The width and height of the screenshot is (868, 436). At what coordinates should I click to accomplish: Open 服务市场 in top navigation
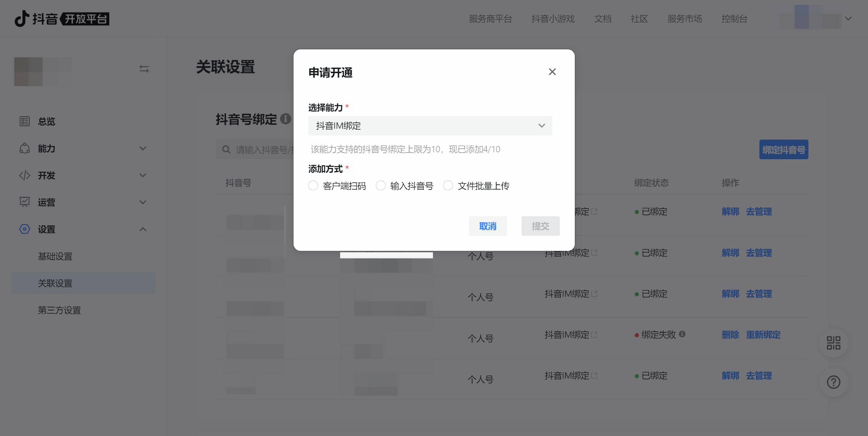(x=685, y=19)
